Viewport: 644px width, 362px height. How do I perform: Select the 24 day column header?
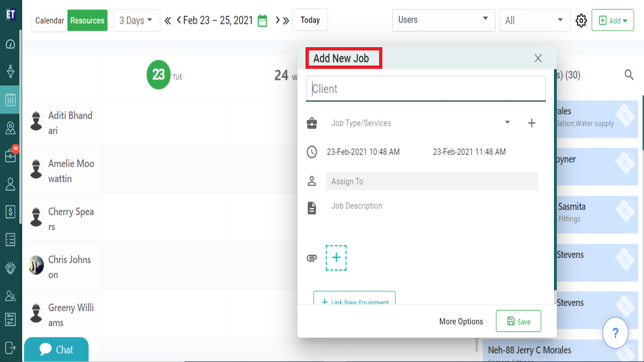click(x=285, y=75)
